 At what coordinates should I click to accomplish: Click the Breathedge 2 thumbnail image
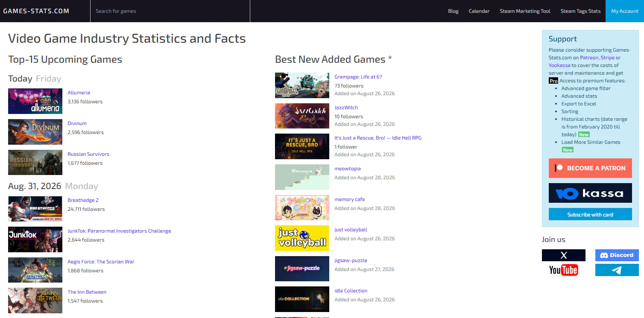(35, 209)
